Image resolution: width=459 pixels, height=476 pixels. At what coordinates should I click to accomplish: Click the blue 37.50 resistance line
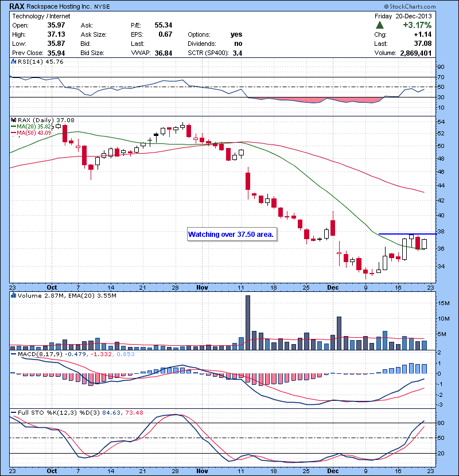[x=408, y=234]
